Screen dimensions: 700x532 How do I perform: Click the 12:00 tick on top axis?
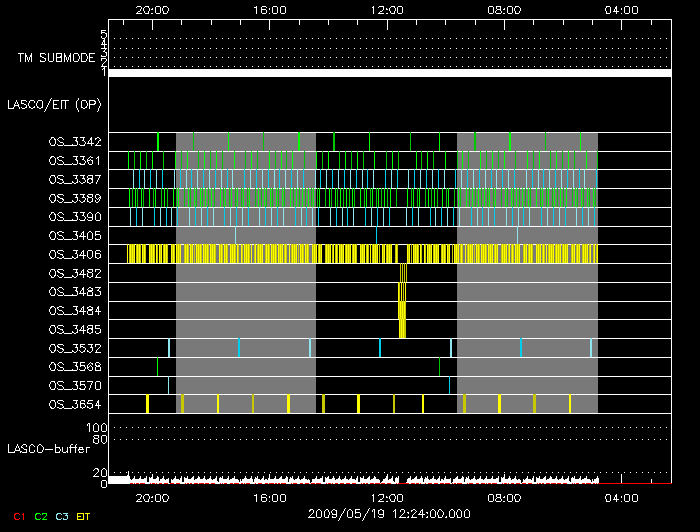click(x=386, y=9)
